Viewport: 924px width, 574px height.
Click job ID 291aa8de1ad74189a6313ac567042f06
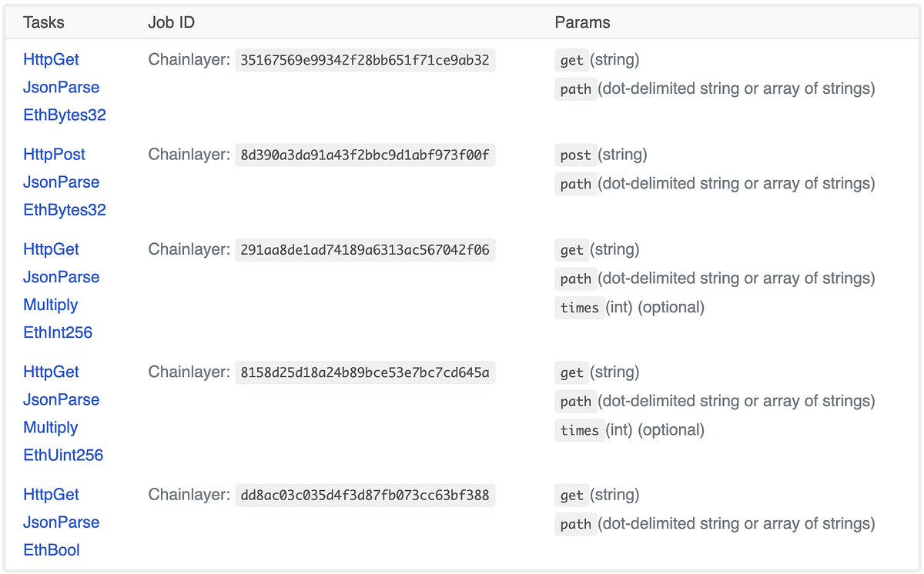[365, 249]
